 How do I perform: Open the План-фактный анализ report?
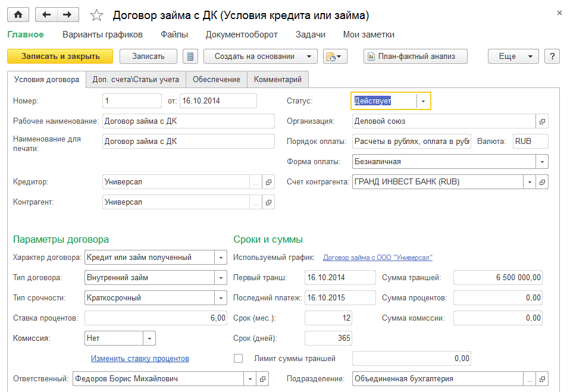[x=415, y=57]
